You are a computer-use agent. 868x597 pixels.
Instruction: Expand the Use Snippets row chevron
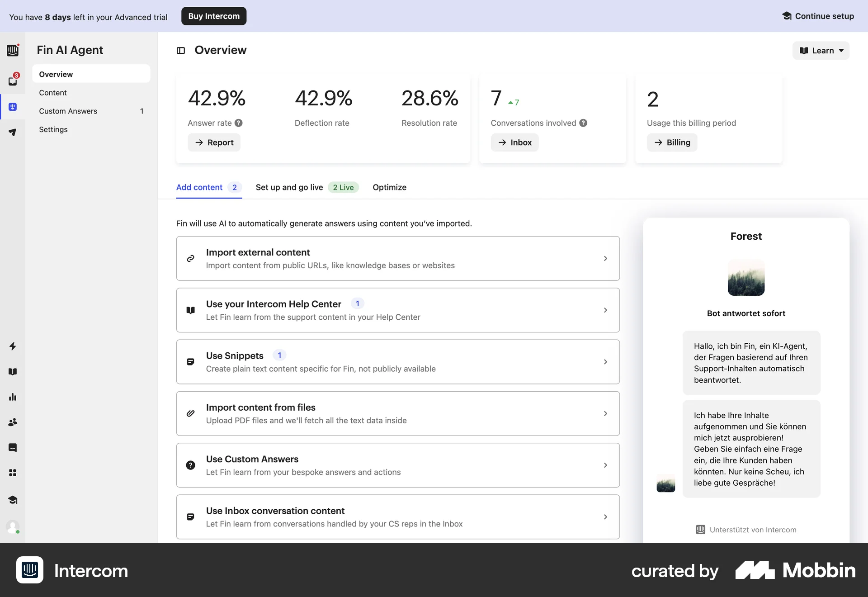pos(605,362)
